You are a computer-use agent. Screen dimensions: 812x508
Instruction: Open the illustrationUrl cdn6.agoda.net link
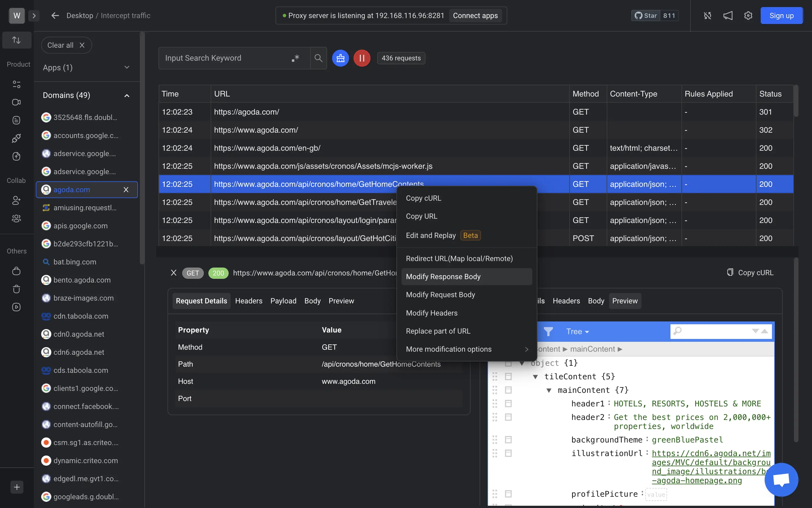(711, 467)
